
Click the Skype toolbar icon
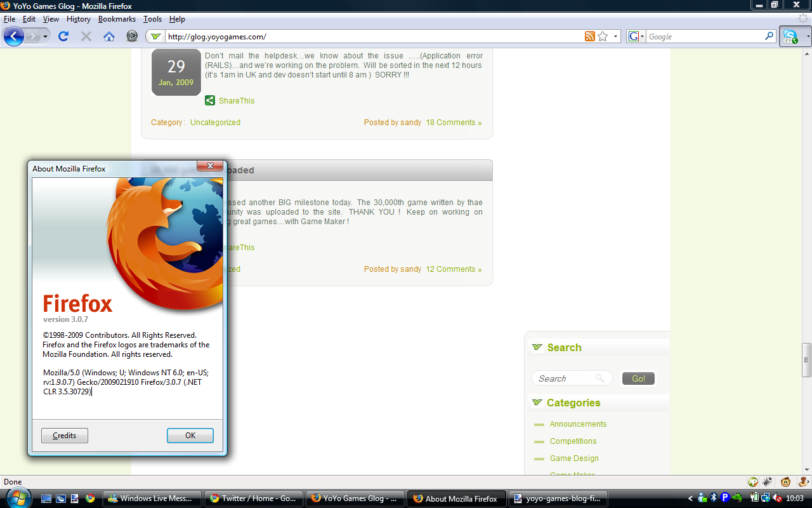(790, 37)
